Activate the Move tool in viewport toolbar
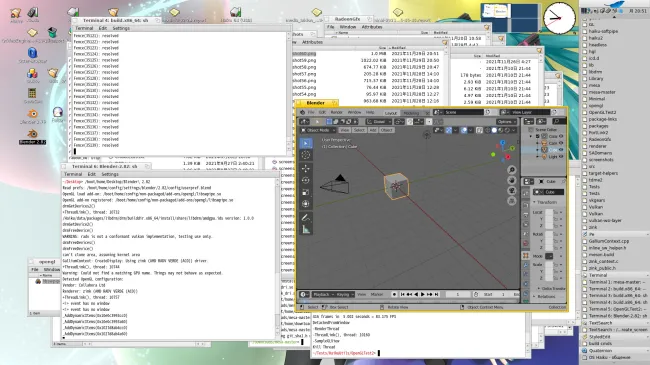The height and width of the screenshot is (365, 650). [x=306, y=168]
